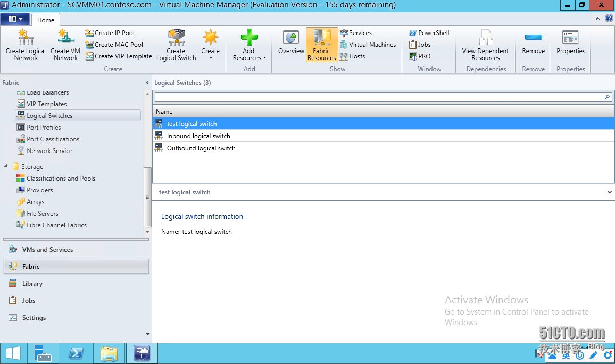Select Providers tree node
Screen dimensions: 615x364
point(35,190)
